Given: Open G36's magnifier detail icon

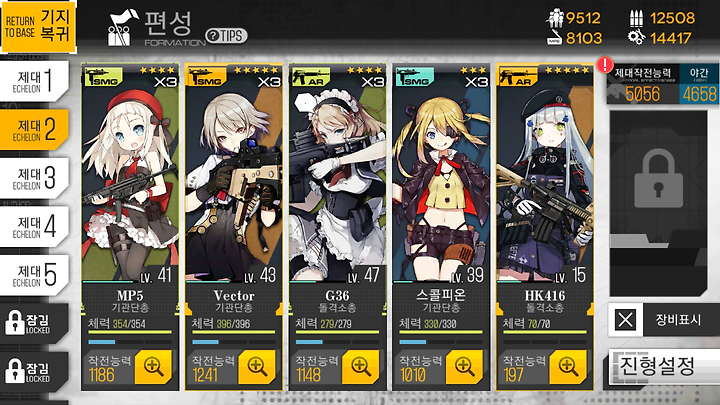Looking at the screenshot, I should (x=361, y=366).
